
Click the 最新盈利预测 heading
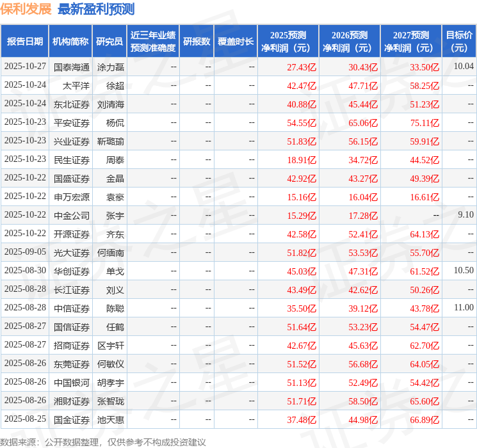(x=96, y=9)
